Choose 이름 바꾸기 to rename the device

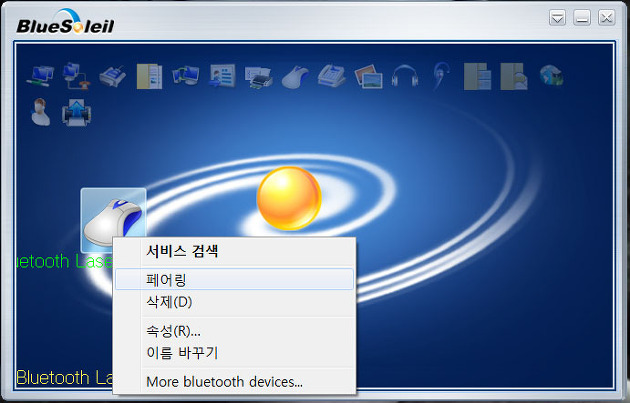coord(234,353)
